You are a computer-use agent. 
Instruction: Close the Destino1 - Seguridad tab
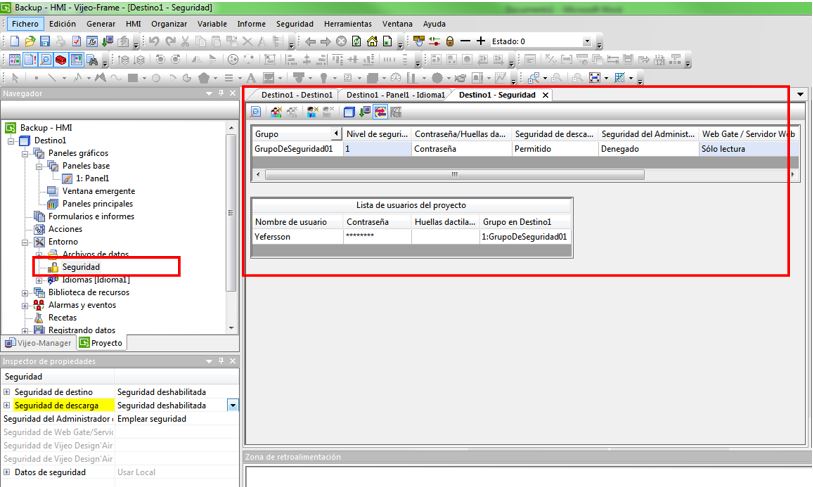545,95
